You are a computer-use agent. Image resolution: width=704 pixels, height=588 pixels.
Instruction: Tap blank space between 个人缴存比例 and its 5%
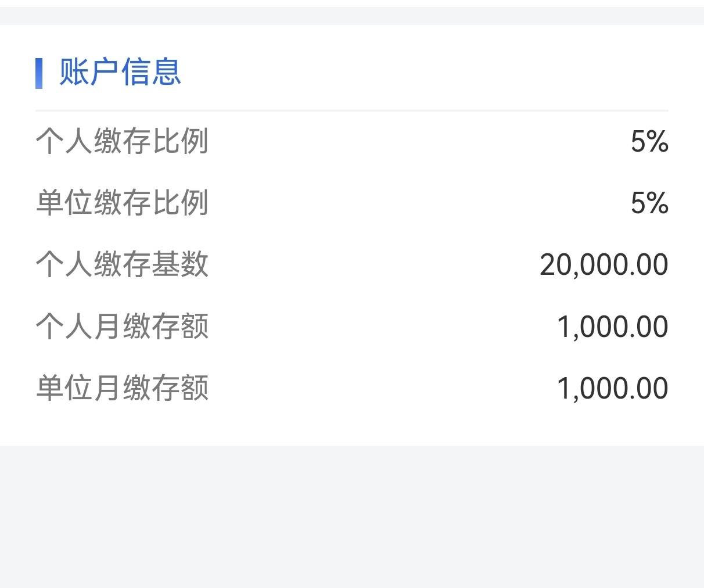419,141
